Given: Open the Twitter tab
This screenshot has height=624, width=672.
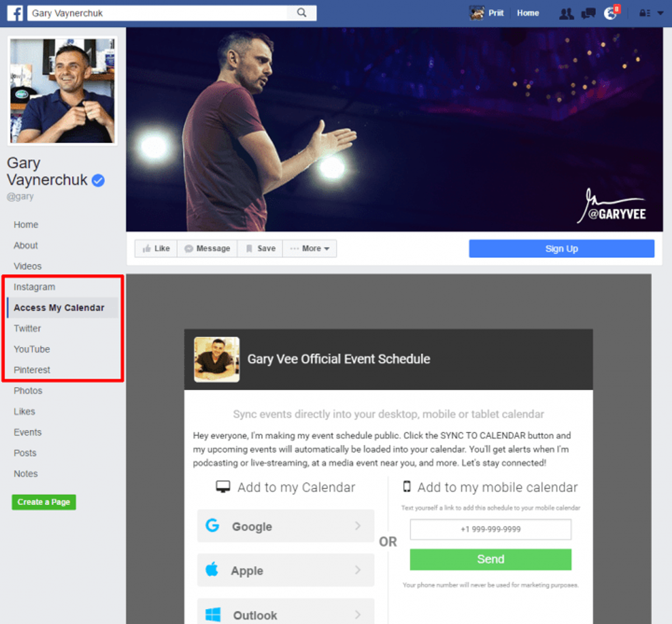Looking at the screenshot, I should pyautogui.click(x=27, y=328).
